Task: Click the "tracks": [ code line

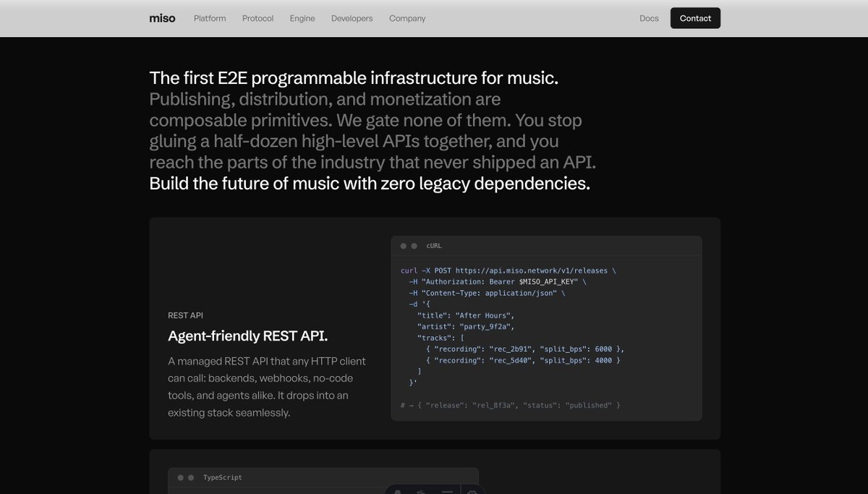Action: 441,338
